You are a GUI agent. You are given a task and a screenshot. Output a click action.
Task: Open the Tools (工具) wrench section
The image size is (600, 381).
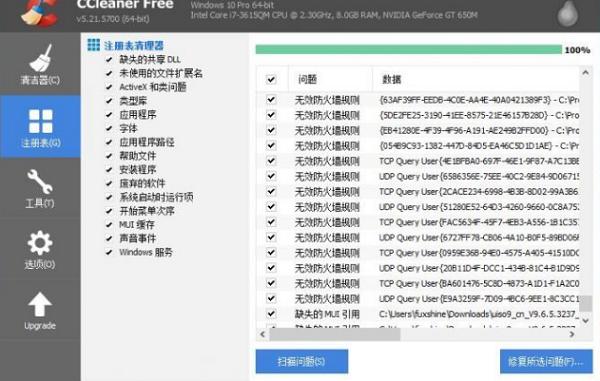click(40, 188)
